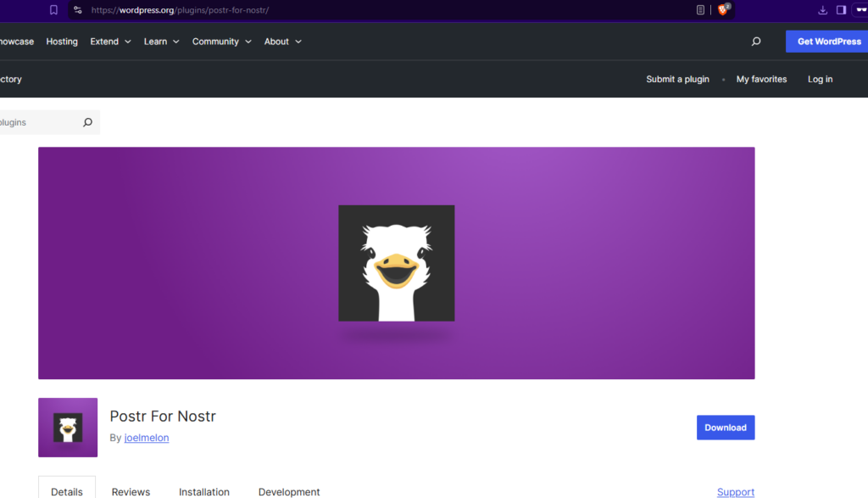Expand the About dropdown menu
This screenshot has height=498, width=868.
click(x=282, y=41)
